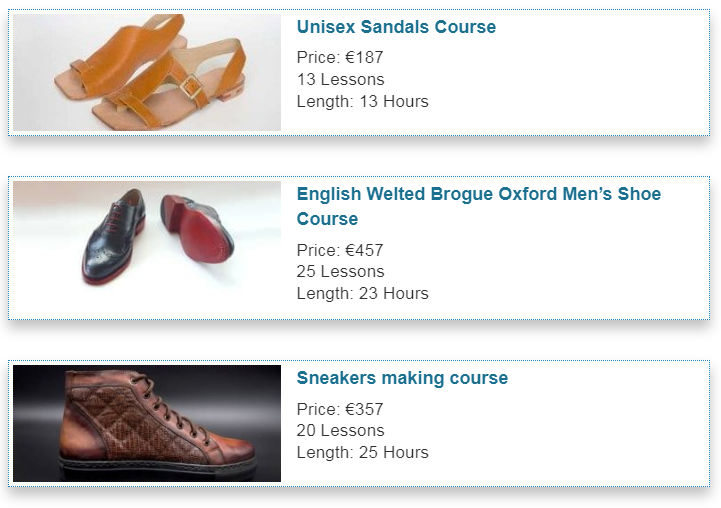721x508 pixels.
Task: Open the Unisex Sandals Course link
Action: [x=396, y=27]
